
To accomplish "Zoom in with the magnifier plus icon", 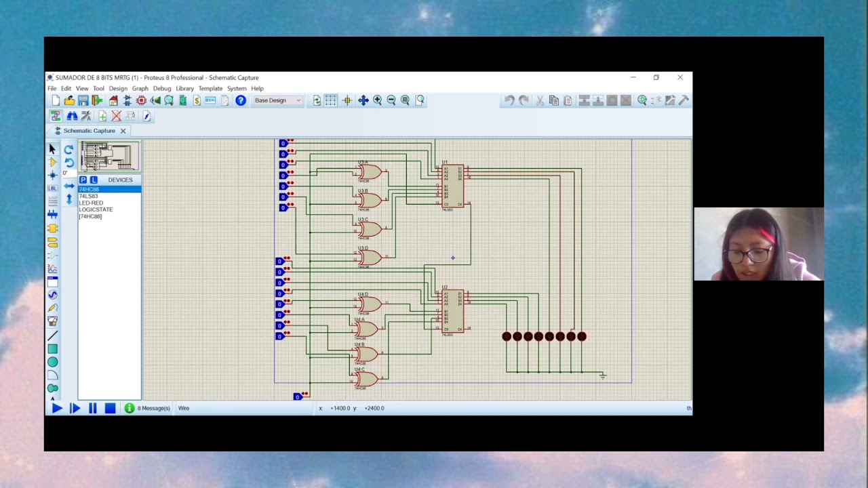I will pos(378,100).
